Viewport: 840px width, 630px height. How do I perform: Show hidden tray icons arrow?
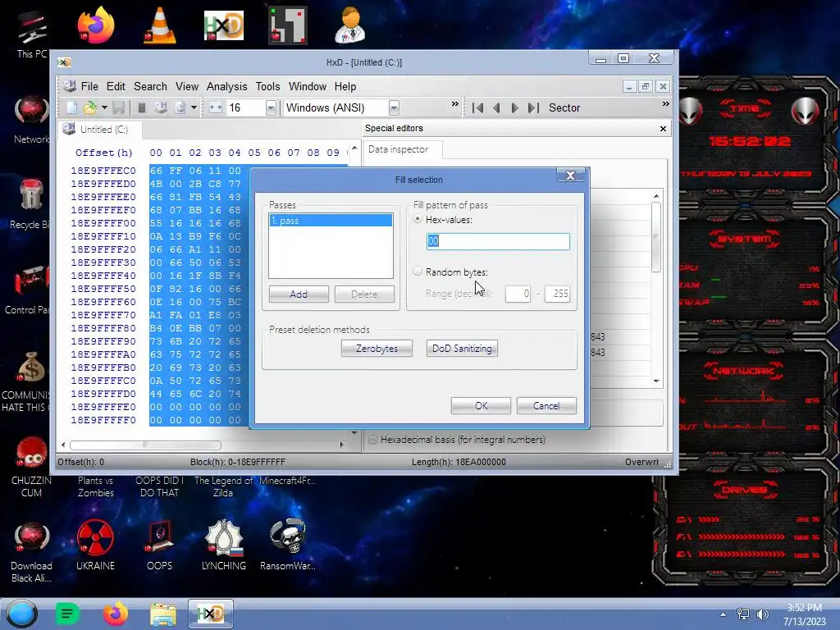(723, 614)
